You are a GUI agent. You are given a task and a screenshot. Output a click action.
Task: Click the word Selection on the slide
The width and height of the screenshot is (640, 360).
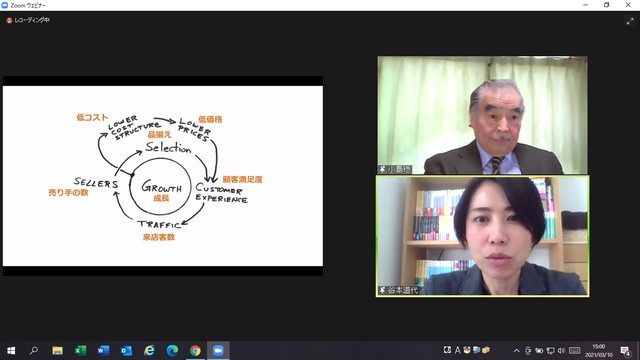point(168,147)
